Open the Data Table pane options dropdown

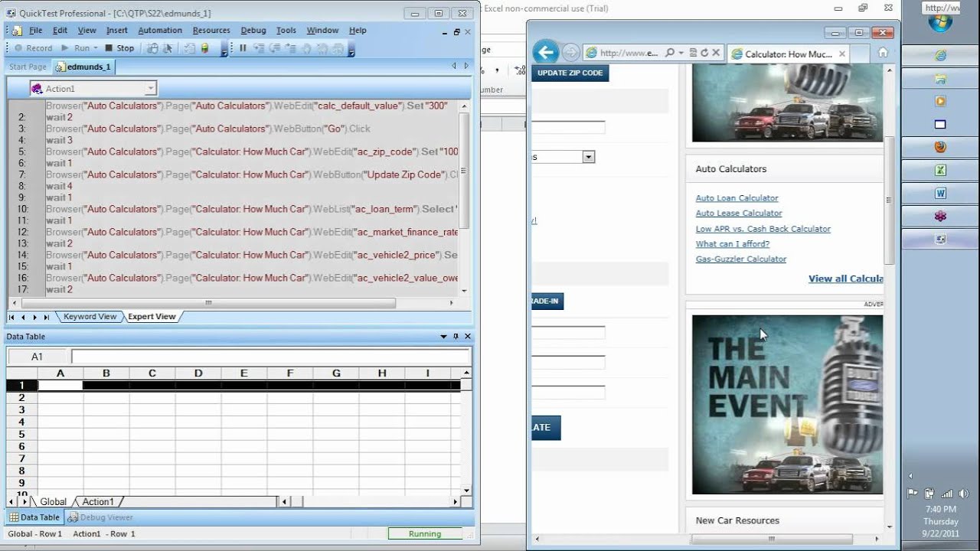pyautogui.click(x=443, y=337)
